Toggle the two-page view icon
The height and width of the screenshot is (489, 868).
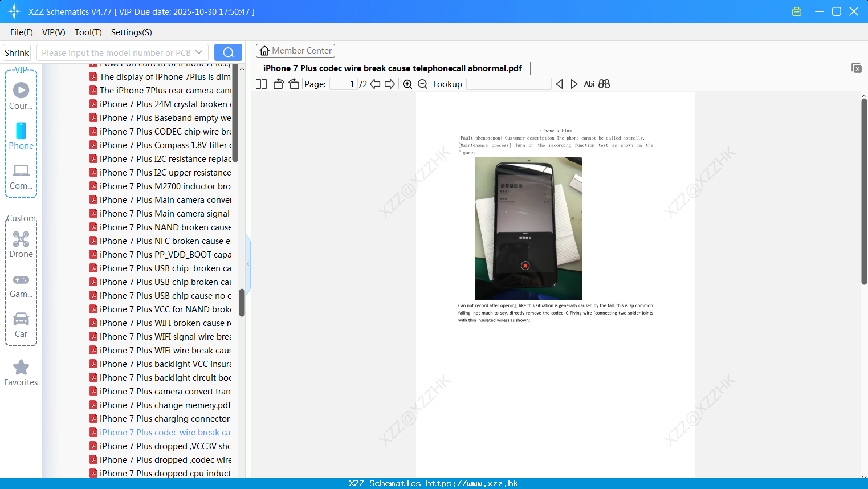(x=261, y=84)
